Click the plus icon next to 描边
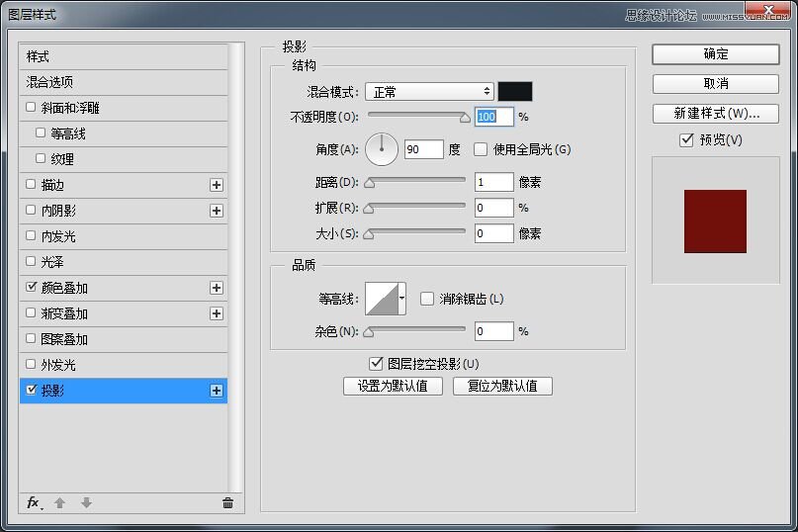The image size is (798, 532). 217,185
